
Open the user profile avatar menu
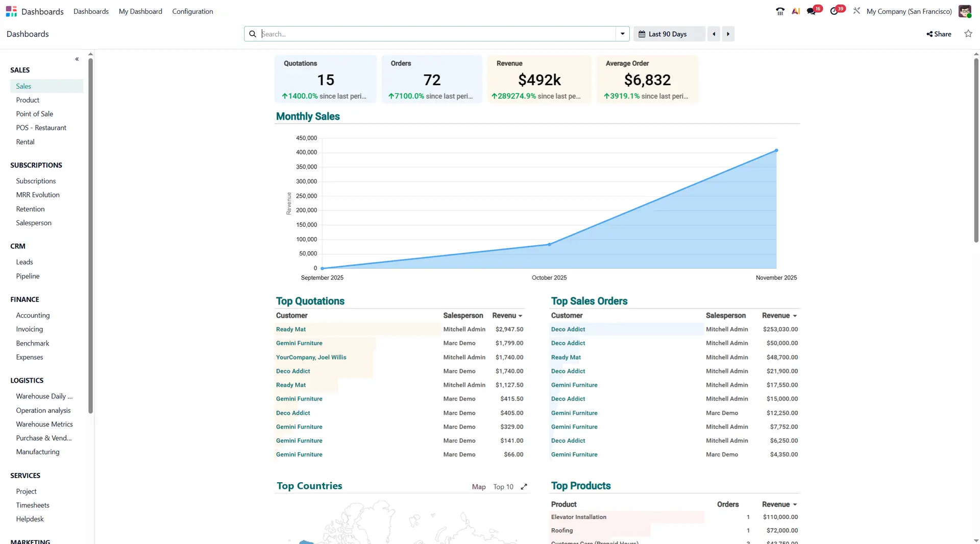(x=965, y=11)
